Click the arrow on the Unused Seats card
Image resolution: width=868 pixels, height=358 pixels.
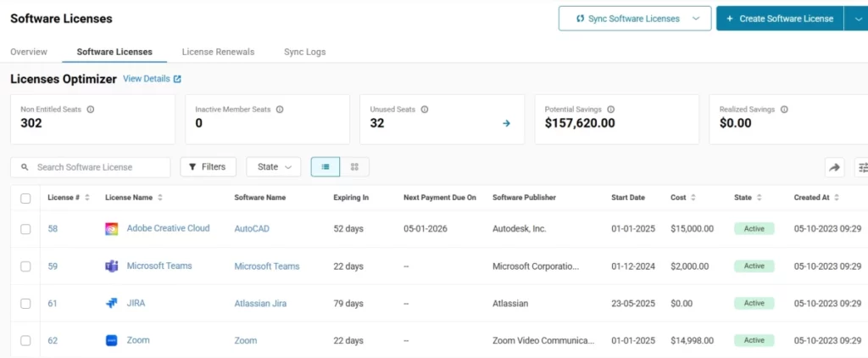coord(506,124)
